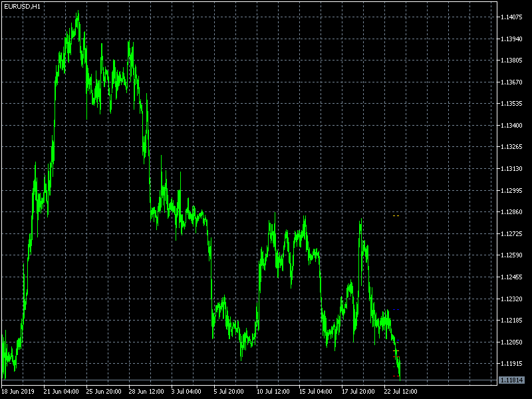Screen dimensions: 532x399
Task: Click the 17 Jul 20:00 time label
Action: [x=358, y=392]
